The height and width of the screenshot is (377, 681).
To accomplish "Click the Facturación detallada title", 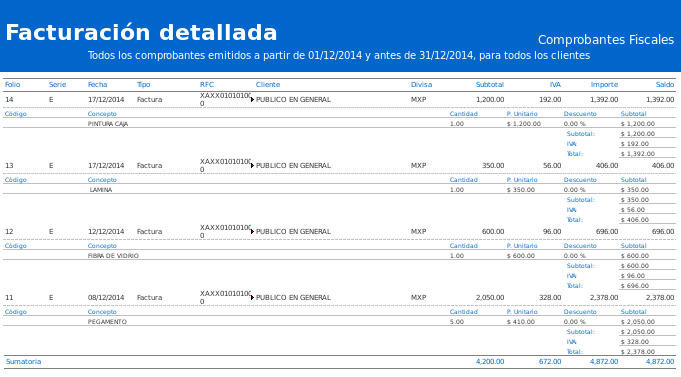I will click(141, 33).
